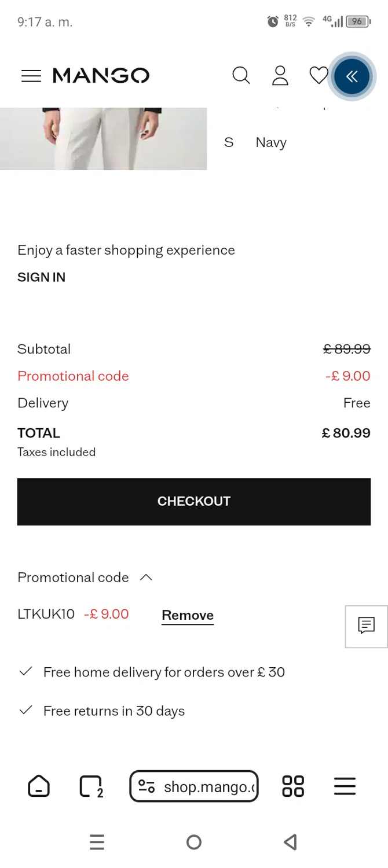This screenshot has width=388, height=868.
Task: Open the Mango hamburger menu
Action: (x=31, y=76)
